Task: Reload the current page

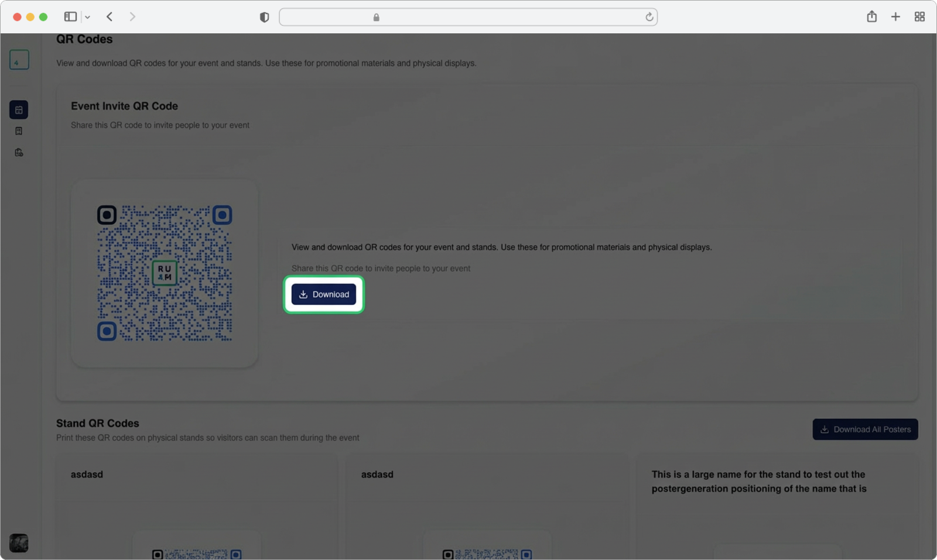Action: [x=649, y=17]
